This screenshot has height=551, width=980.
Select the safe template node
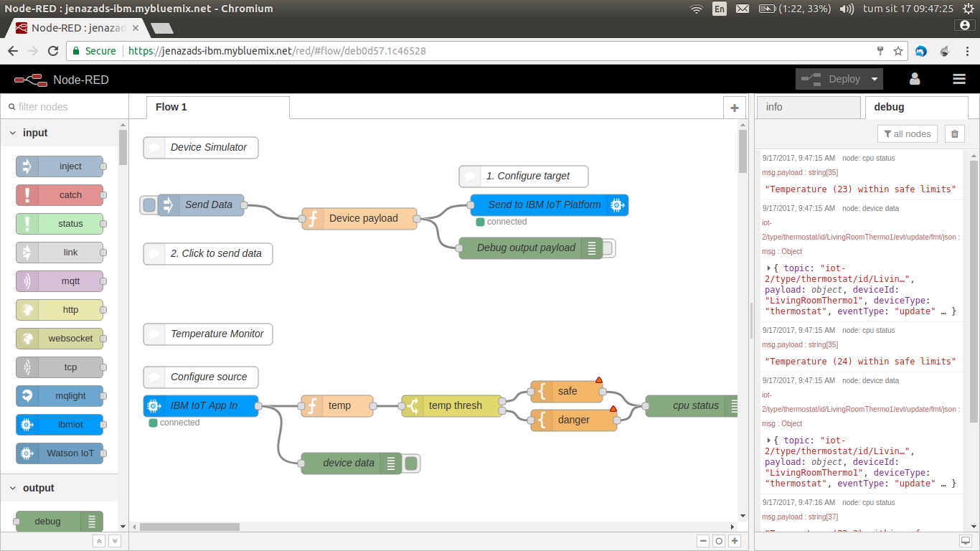click(567, 392)
